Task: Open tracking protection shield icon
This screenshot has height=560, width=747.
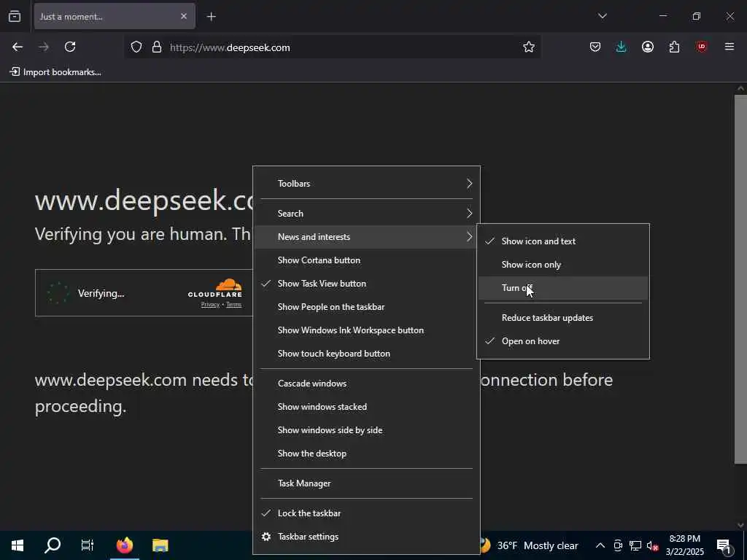Action: pos(136,47)
